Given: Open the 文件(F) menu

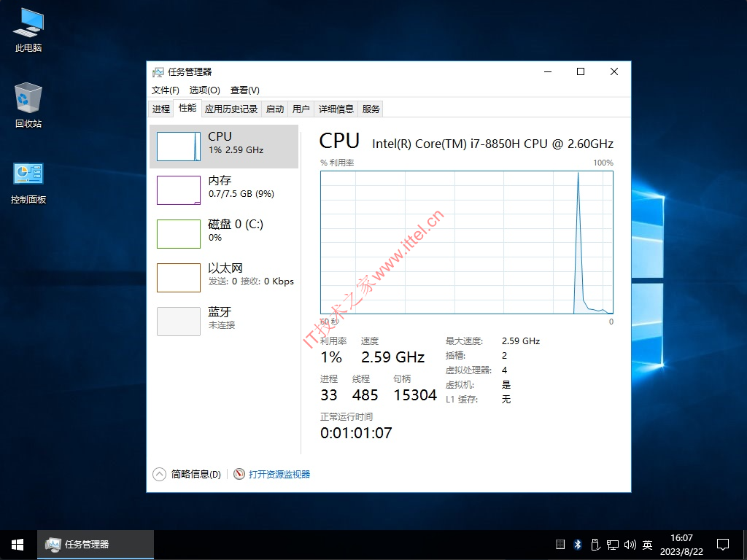Looking at the screenshot, I should 166,90.
